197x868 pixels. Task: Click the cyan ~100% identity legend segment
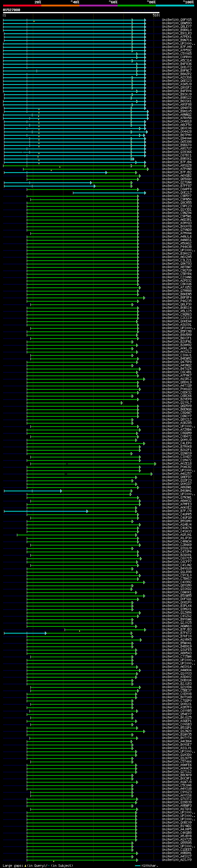[x=175, y=6]
